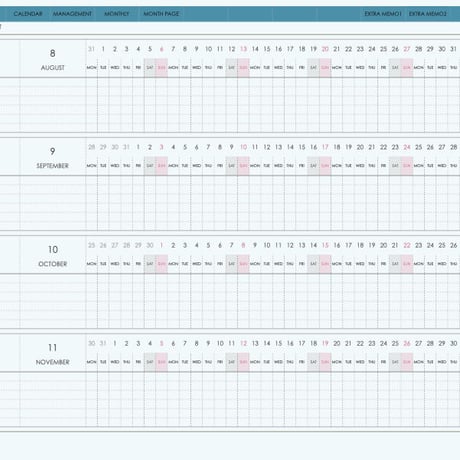This screenshot has height=460, width=460.
Task: Click SAT cell under October 14
Action: click(313, 264)
